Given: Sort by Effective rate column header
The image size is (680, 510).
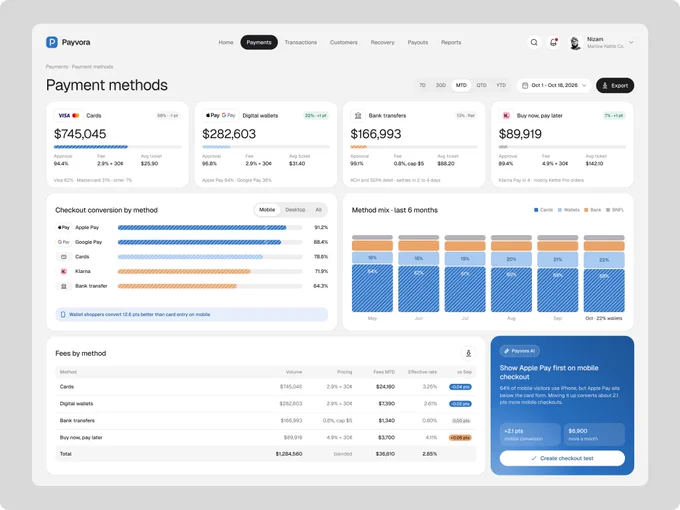Looking at the screenshot, I should 422,372.
